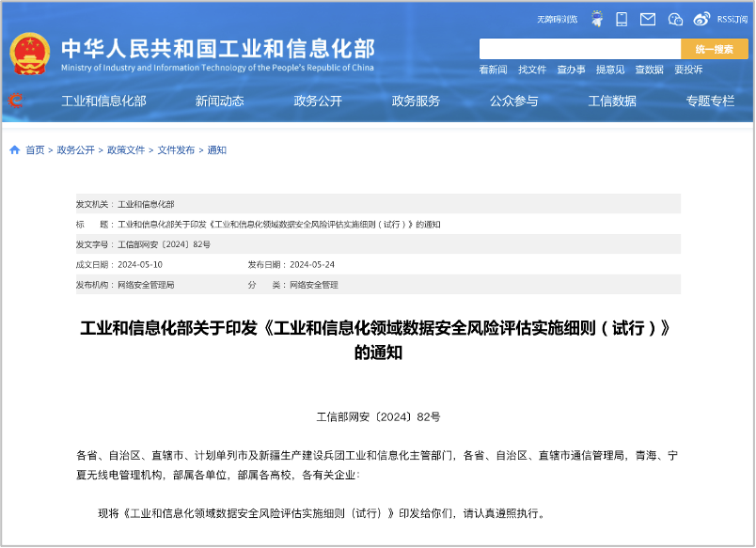Click the 要投诉 quick link

pyautogui.click(x=688, y=70)
